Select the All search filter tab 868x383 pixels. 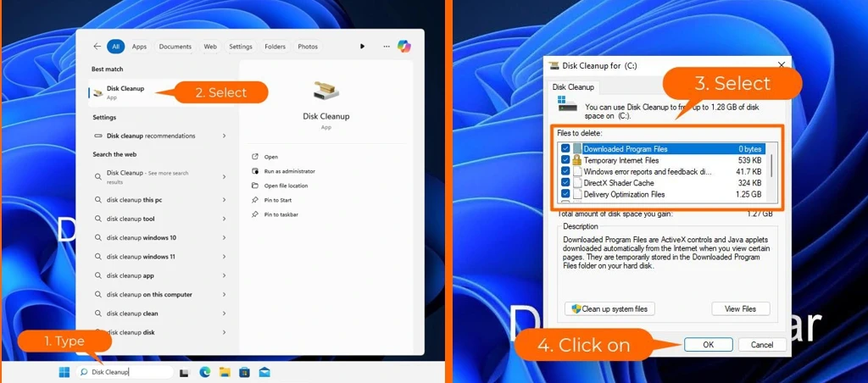115,47
